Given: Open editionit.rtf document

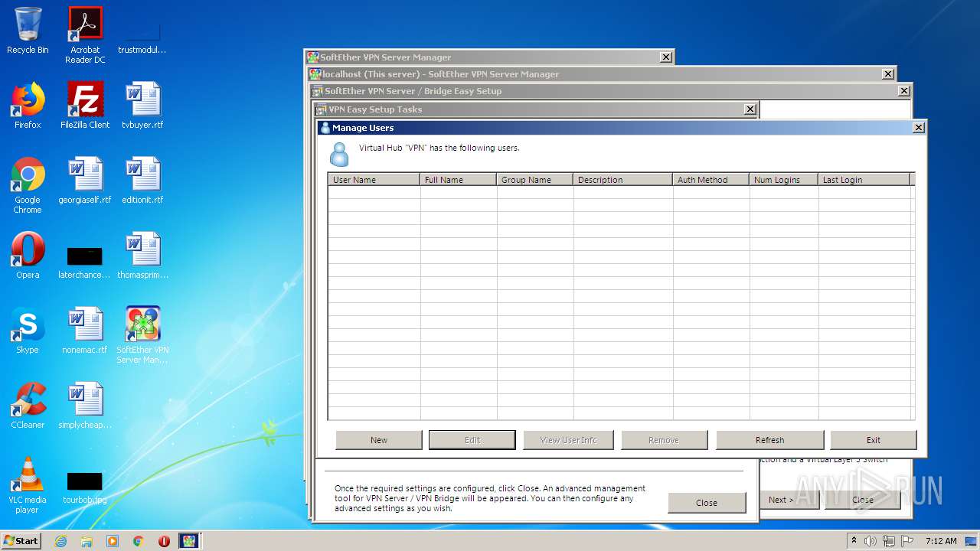Looking at the screenshot, I should pos(142,181).
